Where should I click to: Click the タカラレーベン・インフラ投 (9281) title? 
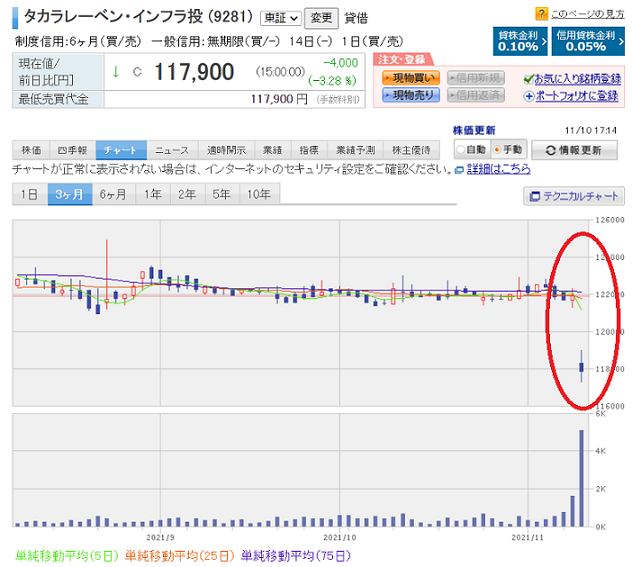pos(138,17)
